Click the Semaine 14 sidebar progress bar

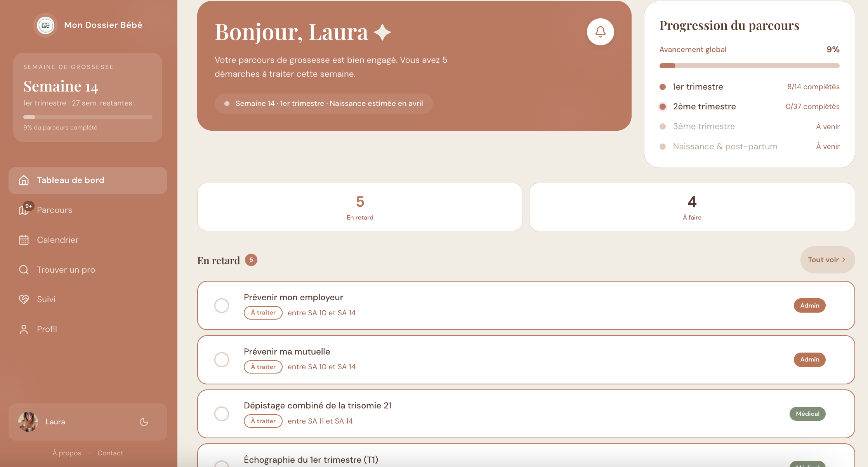(88, 117)
